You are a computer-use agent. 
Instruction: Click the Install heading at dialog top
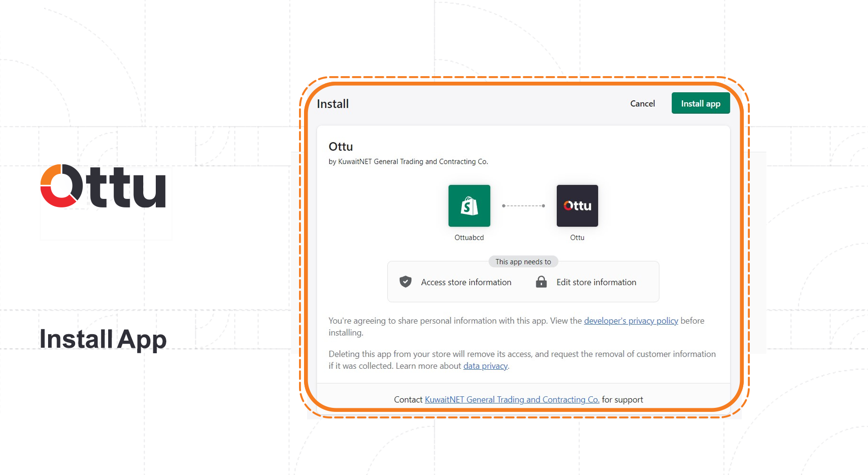click(333, 104)
